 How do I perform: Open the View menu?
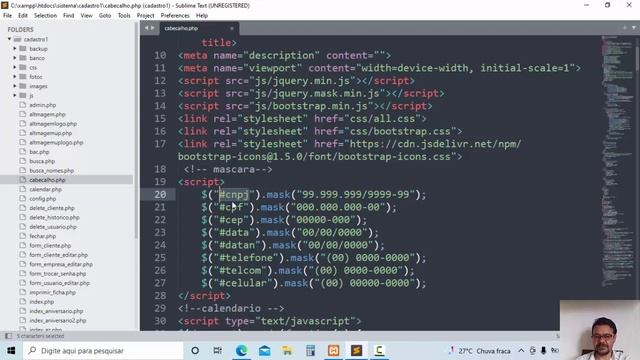click(87, 16)
